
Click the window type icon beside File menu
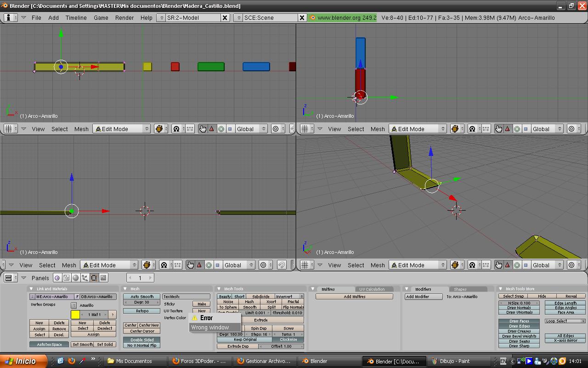point(11,17)
